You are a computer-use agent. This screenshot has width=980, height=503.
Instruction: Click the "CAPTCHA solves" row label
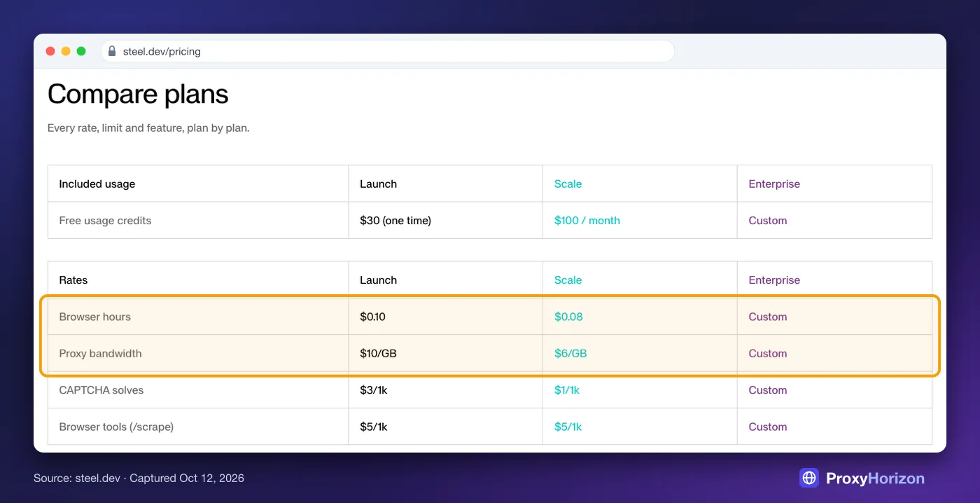(x=101, y=390)
